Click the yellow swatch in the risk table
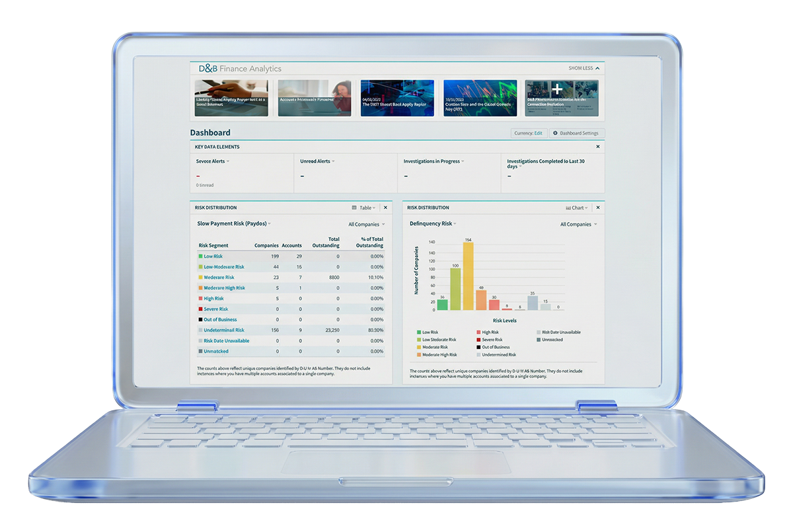793x532 pixels. 200,278
